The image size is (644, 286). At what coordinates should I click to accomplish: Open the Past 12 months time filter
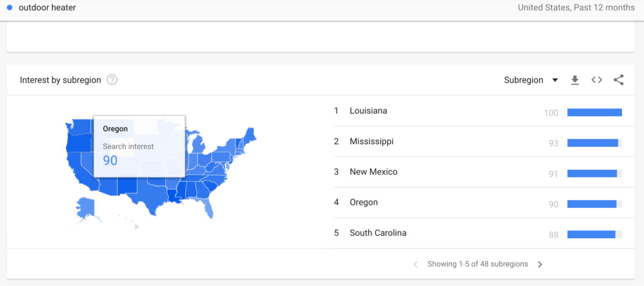(x=605, y=7)
